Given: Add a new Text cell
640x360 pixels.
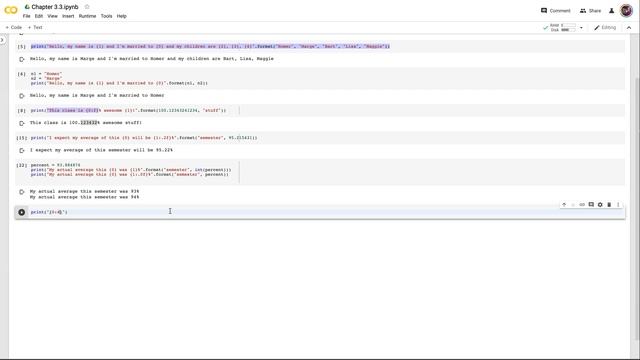Looking at the screenshot, I should point(35,27).
